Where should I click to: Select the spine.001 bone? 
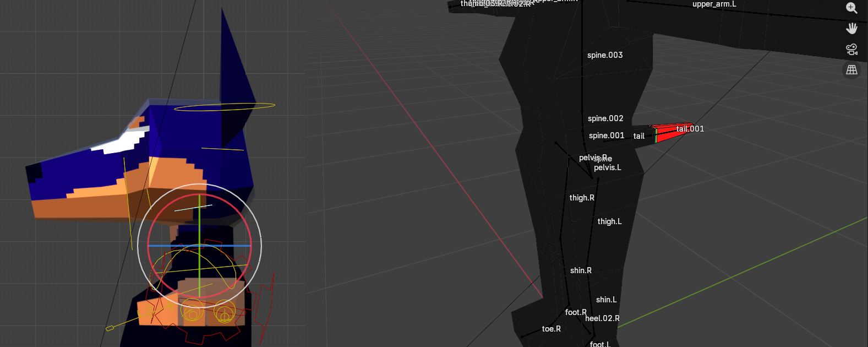click(x=606, y=135)
